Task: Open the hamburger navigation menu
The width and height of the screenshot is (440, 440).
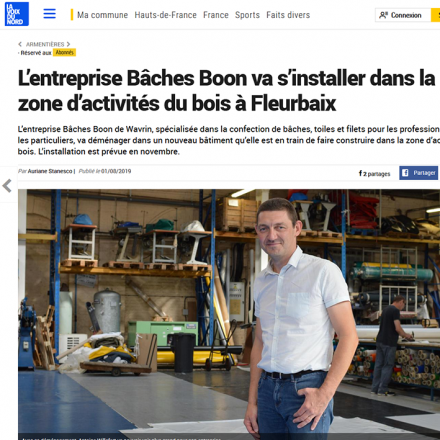Action: [50, 14]
